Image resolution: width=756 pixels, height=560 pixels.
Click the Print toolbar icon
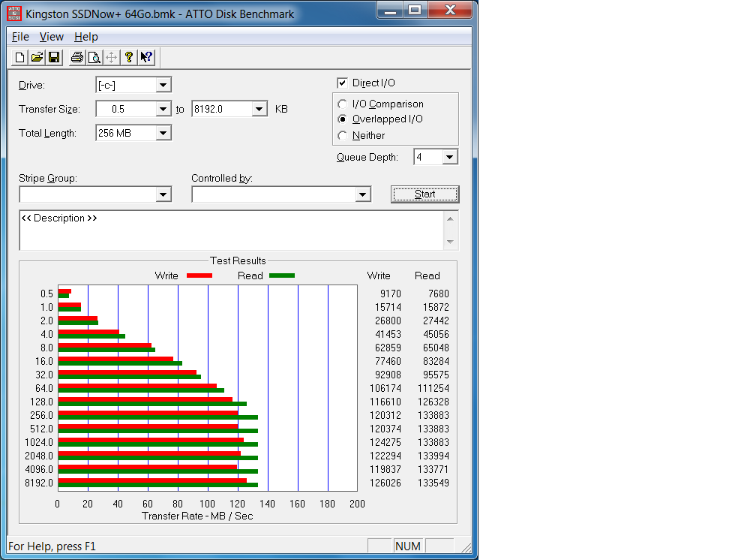tap(76, 58)
